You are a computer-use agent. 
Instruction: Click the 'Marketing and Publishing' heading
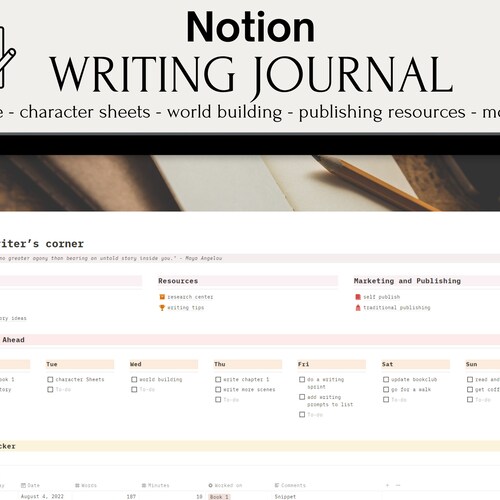407,281
